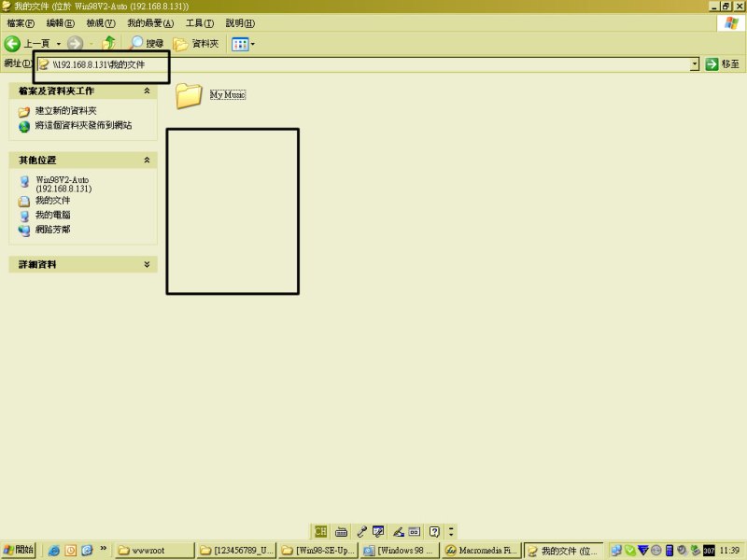Switch to the [Win98-SE-Up... taskbar window
Screen dimensions: 747x560
318,551
